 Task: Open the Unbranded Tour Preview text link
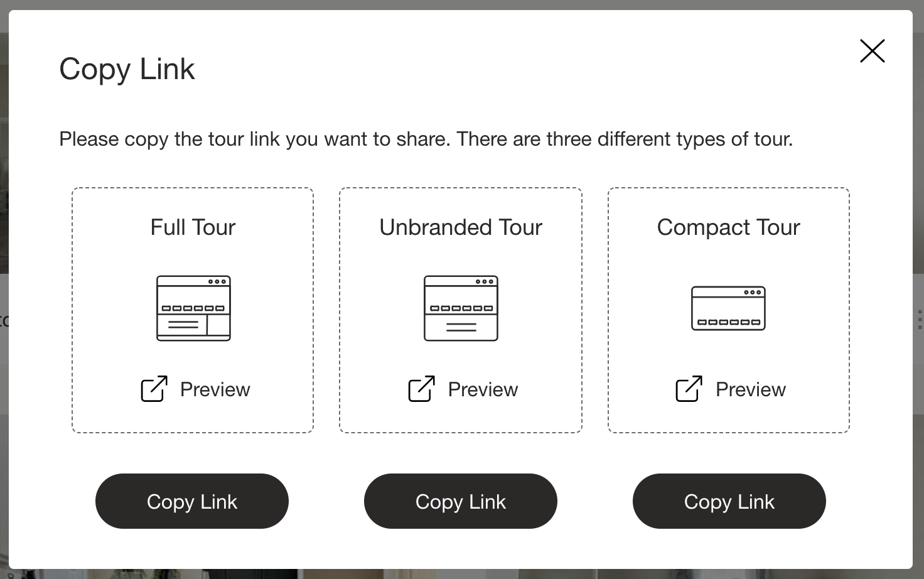click(x=483, y=389)
